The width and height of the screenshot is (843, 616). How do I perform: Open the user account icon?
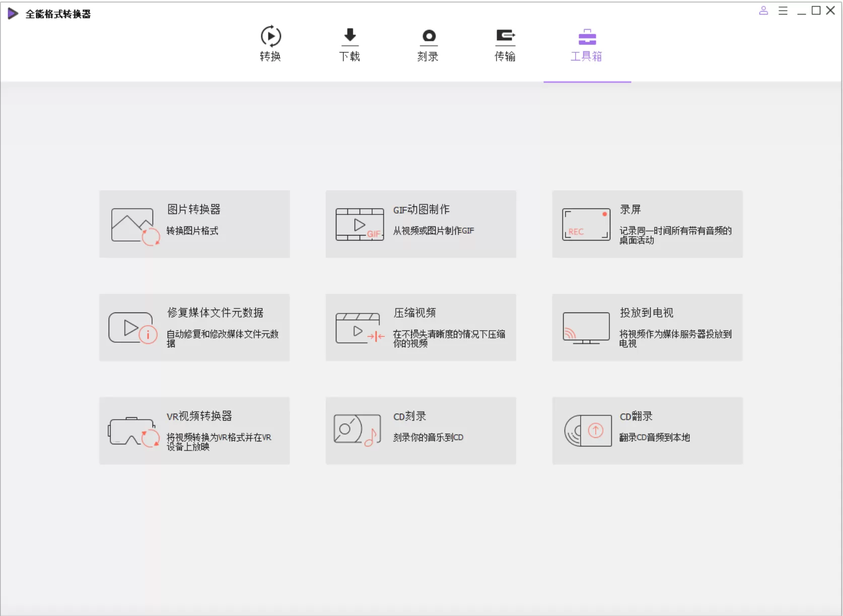click(x=763, y=11)
